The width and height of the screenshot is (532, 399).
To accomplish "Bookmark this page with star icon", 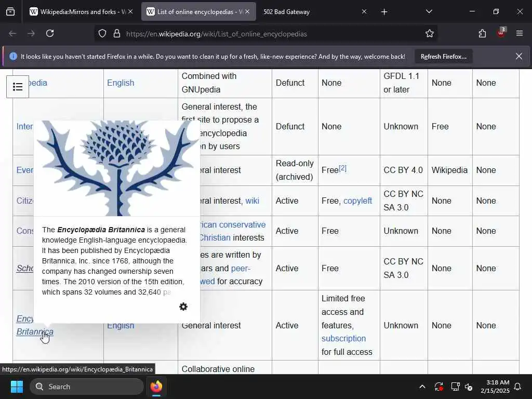I will (430, 34).
